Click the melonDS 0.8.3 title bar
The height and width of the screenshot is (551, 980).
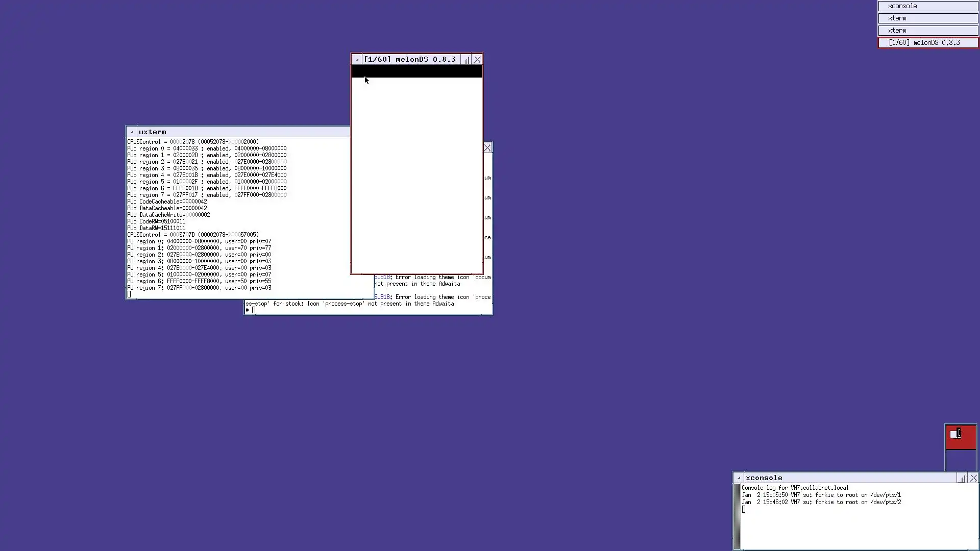(410, 60)
